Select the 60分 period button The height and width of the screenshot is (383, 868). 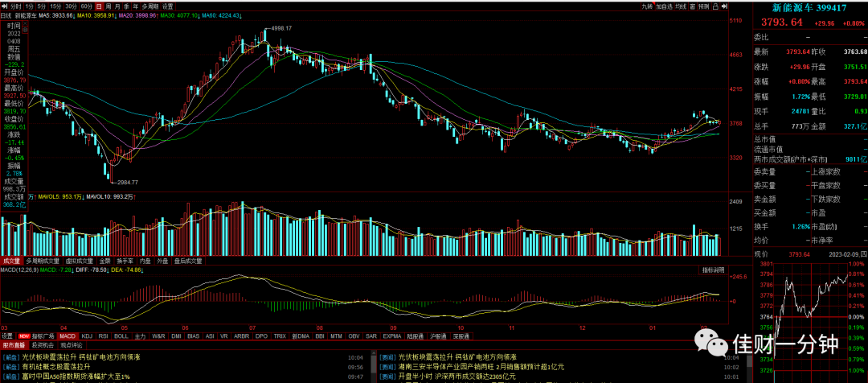87,6
